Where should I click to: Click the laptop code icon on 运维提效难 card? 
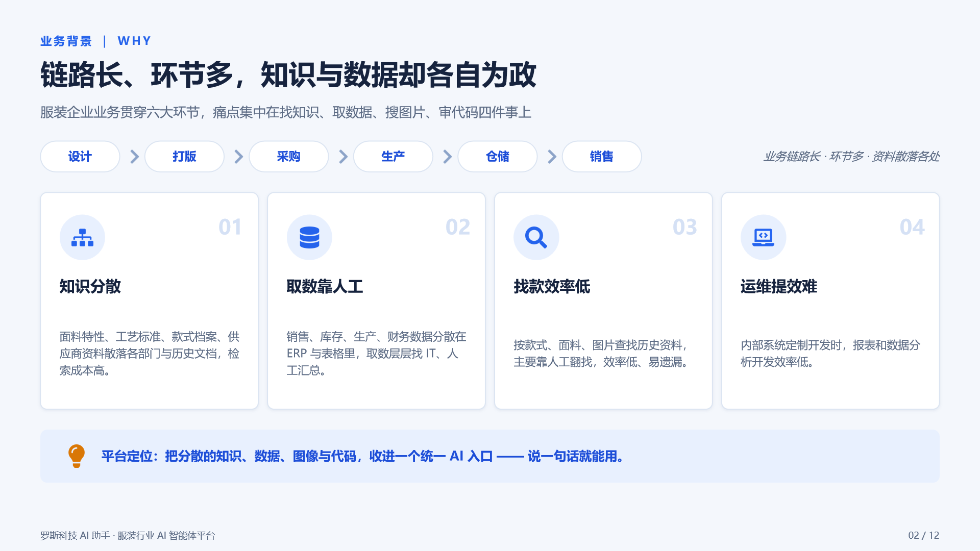[763, 237]
